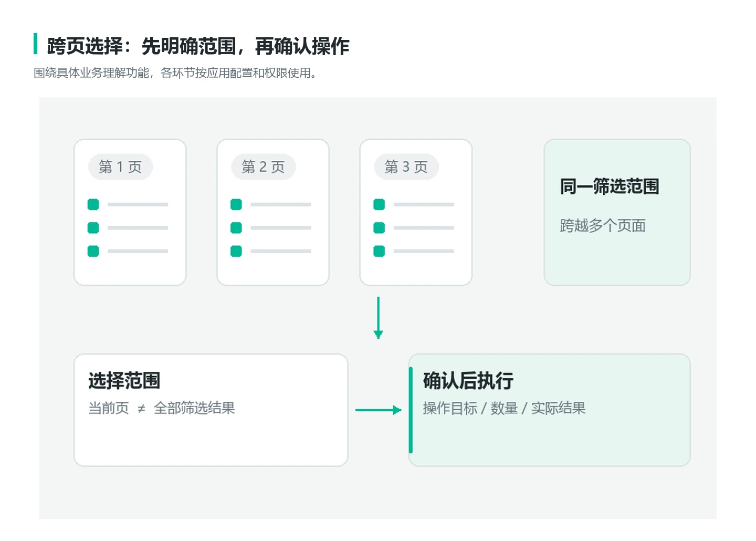Select the 第 2 页 page label
The width and height of the screenshot is (756, 541).
(263, 167)
